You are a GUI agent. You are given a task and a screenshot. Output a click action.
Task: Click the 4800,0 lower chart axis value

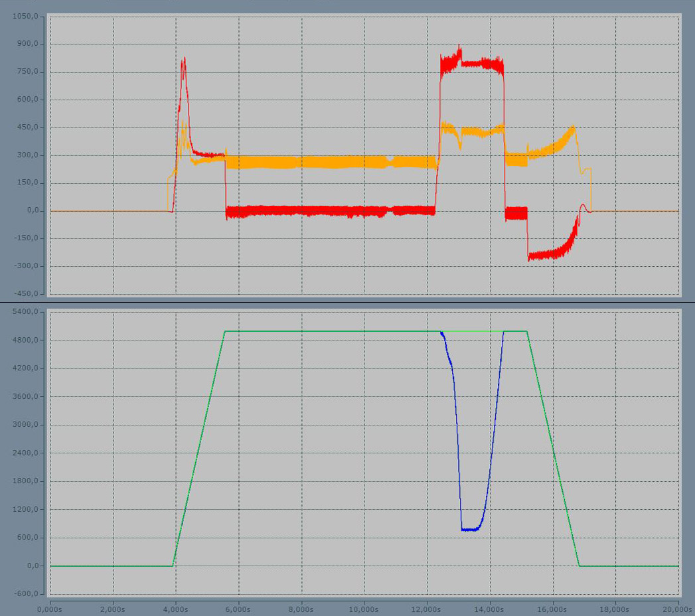tap(26, 340)
